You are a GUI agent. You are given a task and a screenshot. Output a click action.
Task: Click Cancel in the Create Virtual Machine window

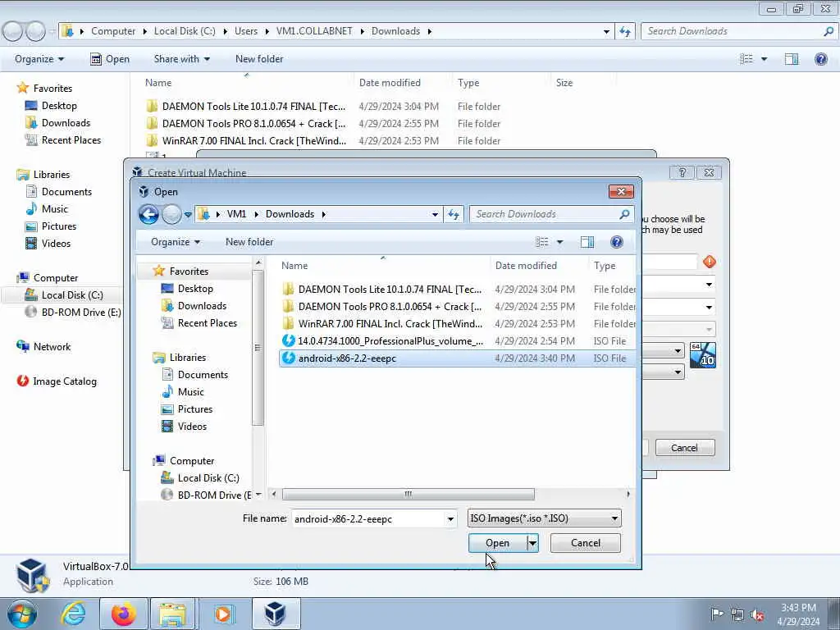(685, 448)
